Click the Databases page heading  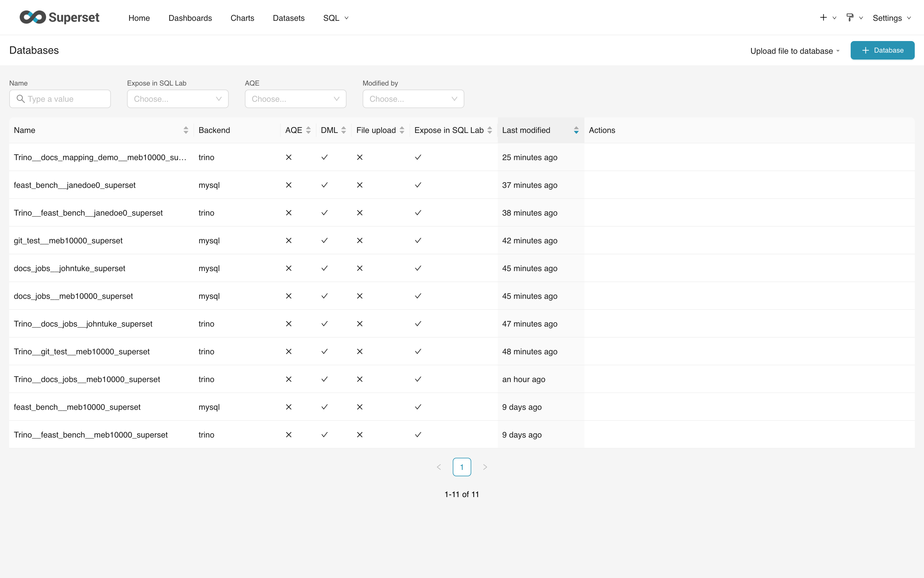(x=34, y=51)
